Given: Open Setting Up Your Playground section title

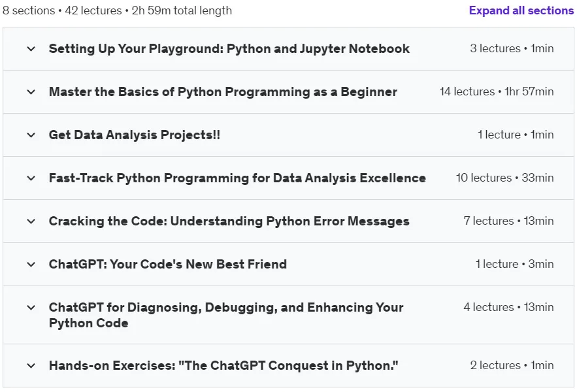Looking at the screenshot, I should pyautogui.click(x=229, y=48).
